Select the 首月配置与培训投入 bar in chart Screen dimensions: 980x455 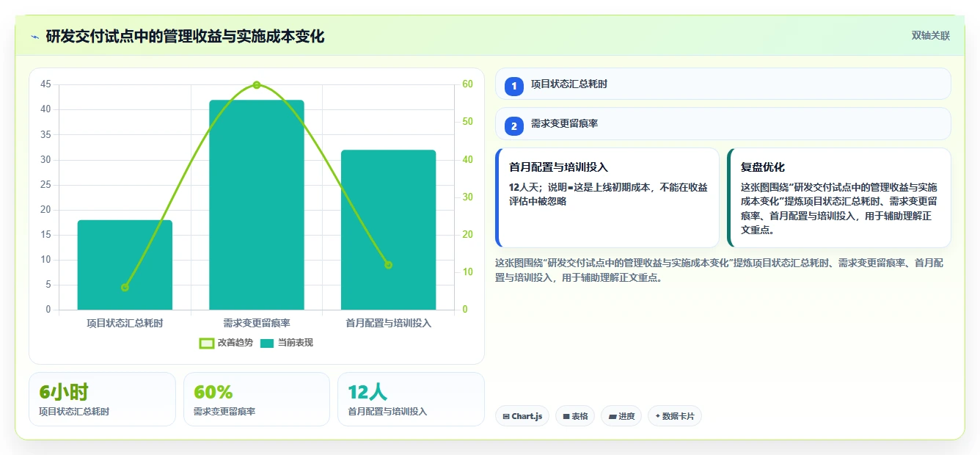click(x=388, y=230)
